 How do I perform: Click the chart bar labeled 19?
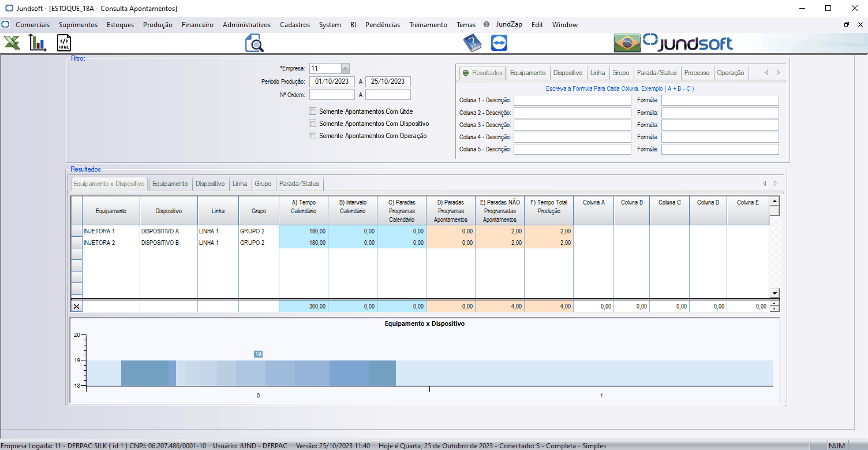(x=258, y=373)
